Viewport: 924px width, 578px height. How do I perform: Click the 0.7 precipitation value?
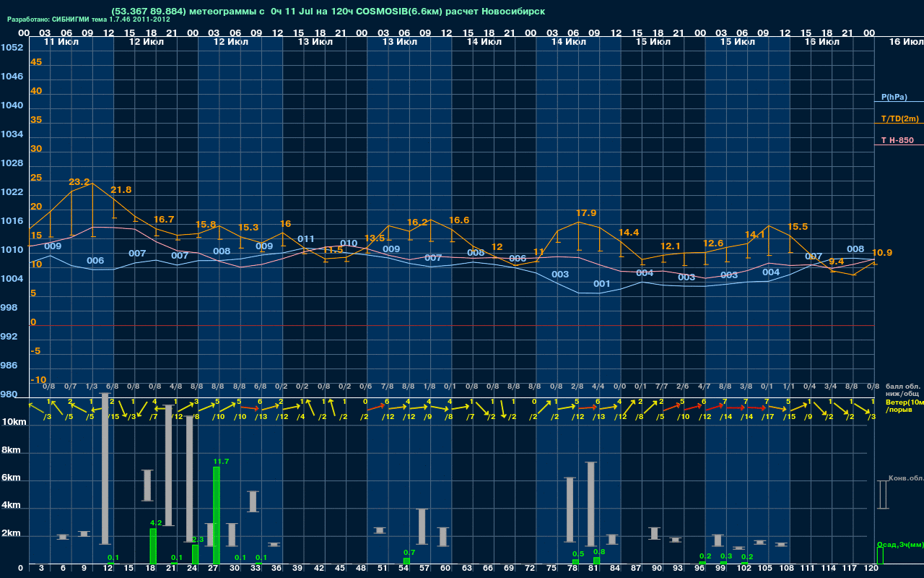tap(409, 552)
